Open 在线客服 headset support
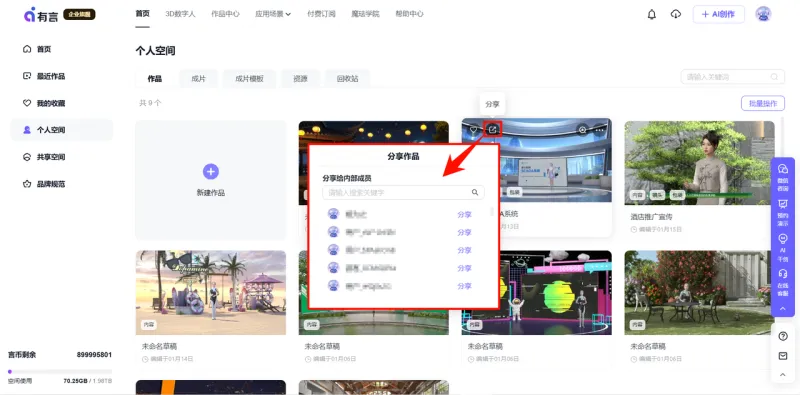The image size is (800, 395). (783, 283)
